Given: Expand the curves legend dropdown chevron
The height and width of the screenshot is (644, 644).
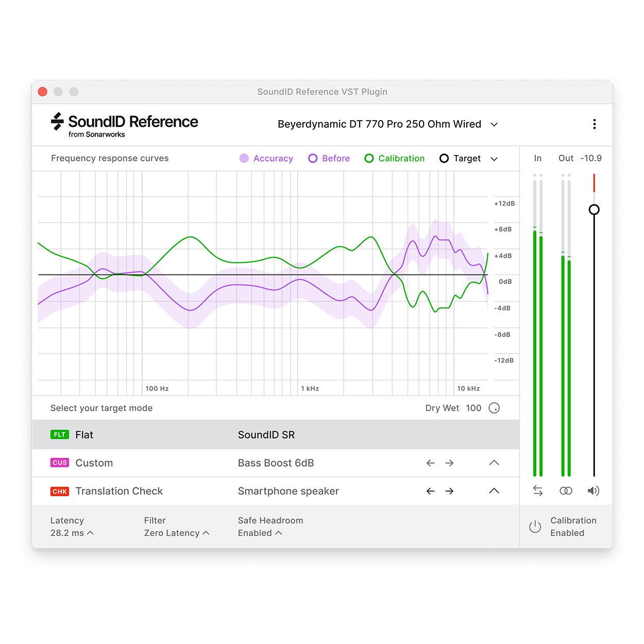Looking at the screenshot, I should [x=494, y=159].
